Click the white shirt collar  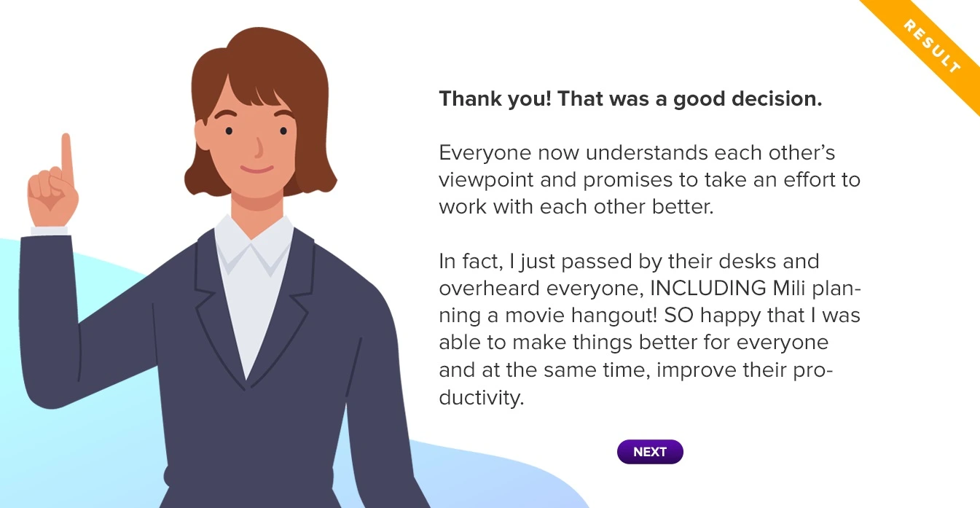[251, 251]
